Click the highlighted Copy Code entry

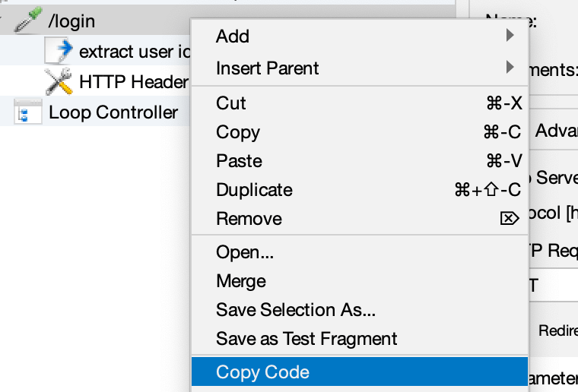pyautogui.click(x=262, y=371)
